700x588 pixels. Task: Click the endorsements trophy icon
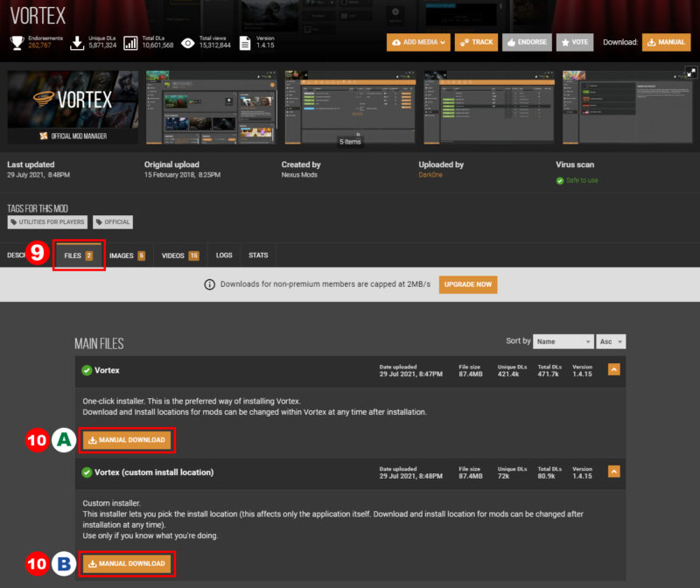click(x=17, y=42)
